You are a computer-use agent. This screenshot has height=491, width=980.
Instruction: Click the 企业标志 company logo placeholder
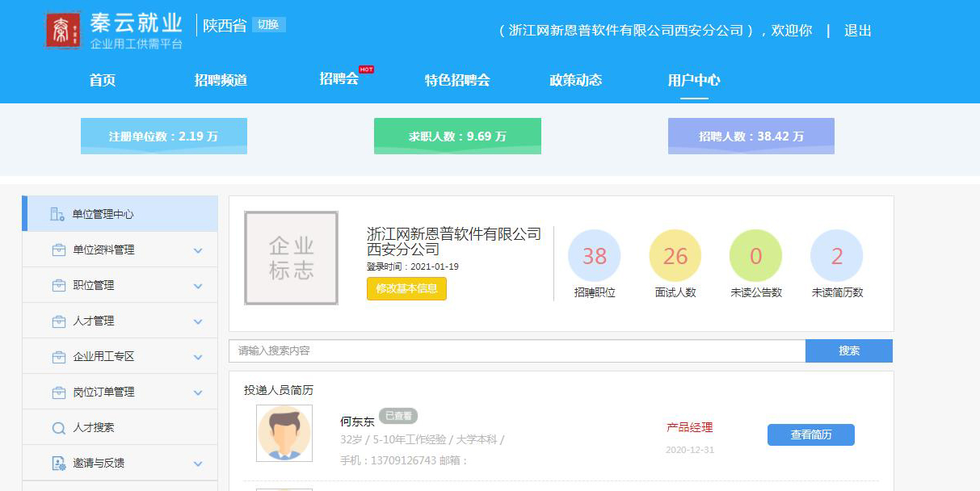click(291, 258)
